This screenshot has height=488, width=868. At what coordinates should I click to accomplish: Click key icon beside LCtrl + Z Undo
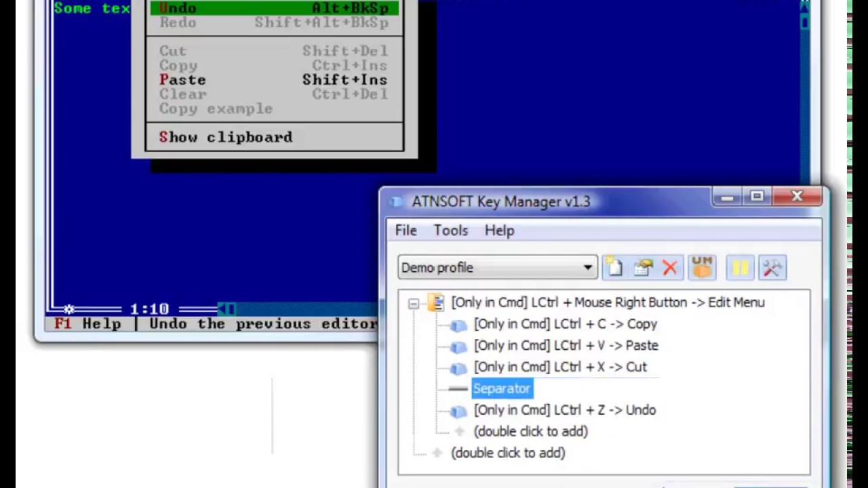click(x=458, y=411)
